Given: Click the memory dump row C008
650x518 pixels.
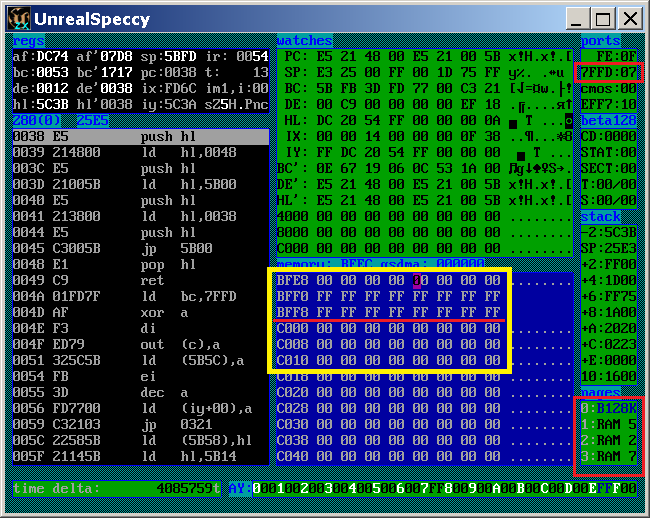Looking at the screenshot, I should 425,344.
